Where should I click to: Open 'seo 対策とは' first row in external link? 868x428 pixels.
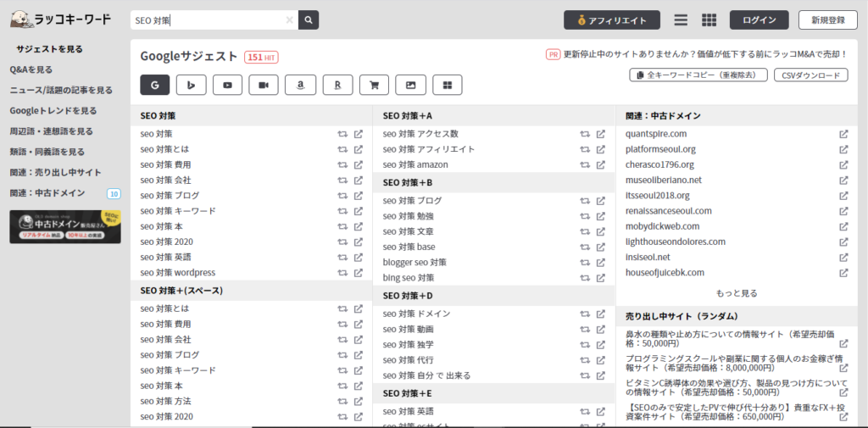tap(359, 149)
